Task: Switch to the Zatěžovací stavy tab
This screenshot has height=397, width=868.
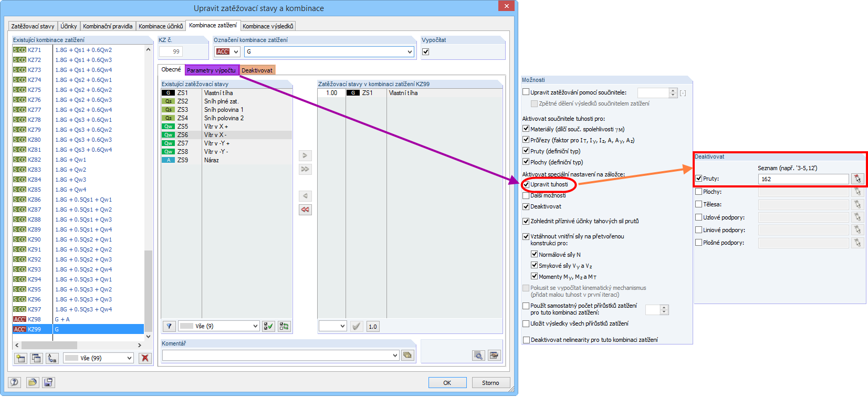Action: pyautogui.click(x=33, y=26)
